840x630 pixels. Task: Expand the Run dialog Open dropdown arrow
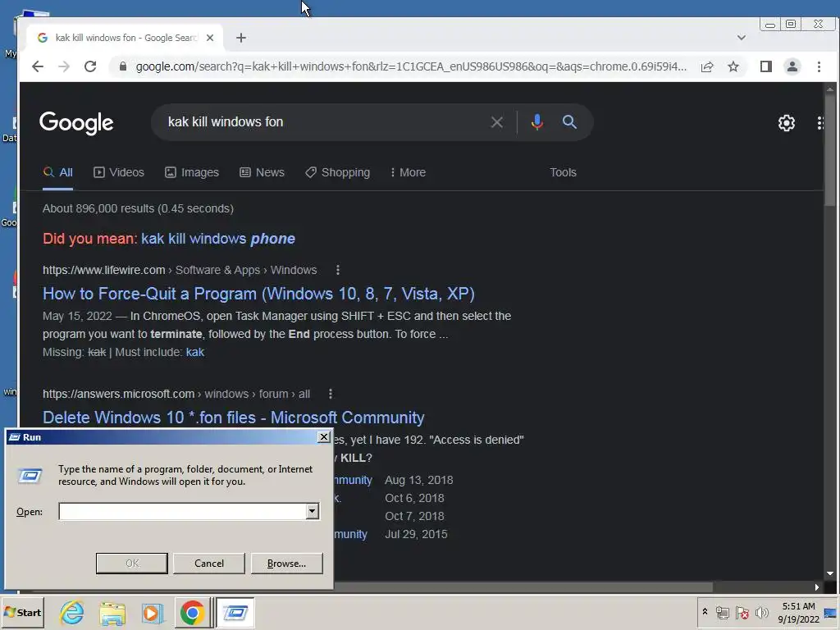tap(313, 512)
